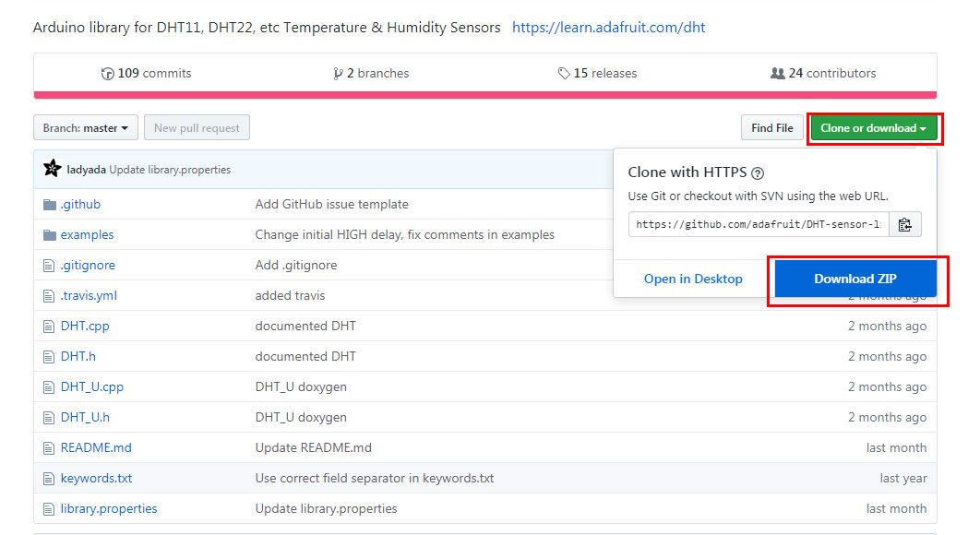Expand the Clone or download dropdown
Image resolution: width=980 pixels, height=535 pixels.
tap(873, 128)
